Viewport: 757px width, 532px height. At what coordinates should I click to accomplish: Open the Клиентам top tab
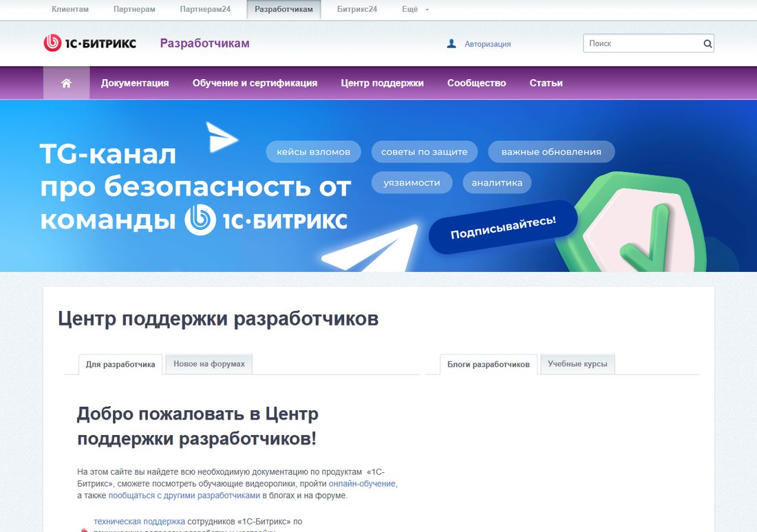coord(70,9)
